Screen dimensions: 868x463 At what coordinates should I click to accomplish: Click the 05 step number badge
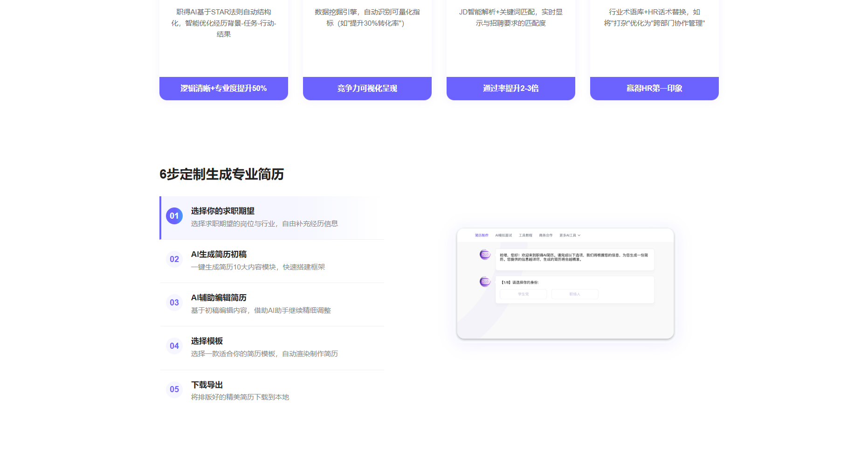tap(174, 389)
